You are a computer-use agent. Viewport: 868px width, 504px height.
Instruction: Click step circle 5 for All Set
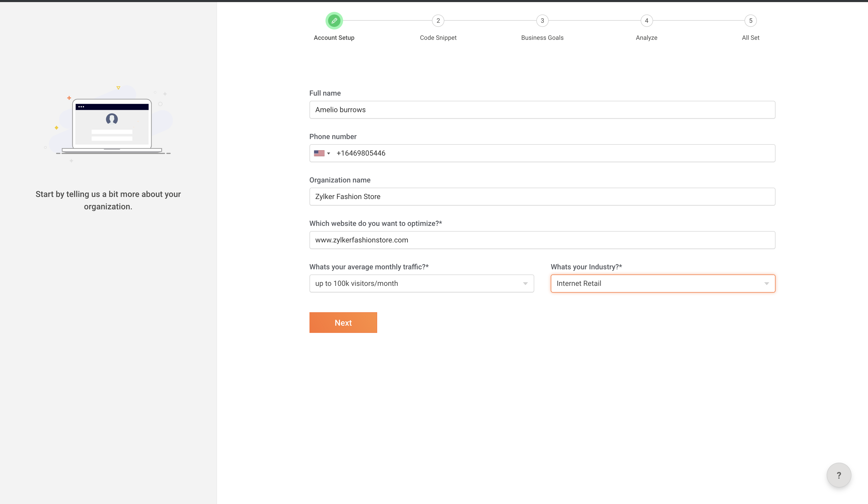click(x=750, y=20)
